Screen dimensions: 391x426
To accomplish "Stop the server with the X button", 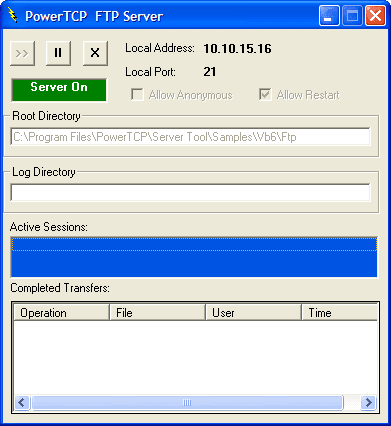I will click(x=95, y=53).
